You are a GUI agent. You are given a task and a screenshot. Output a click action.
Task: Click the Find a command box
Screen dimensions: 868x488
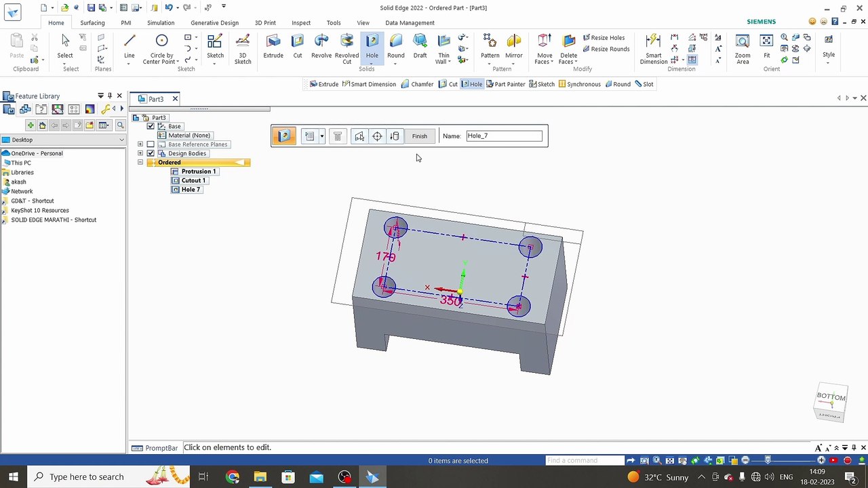click(x=585, y=460)
